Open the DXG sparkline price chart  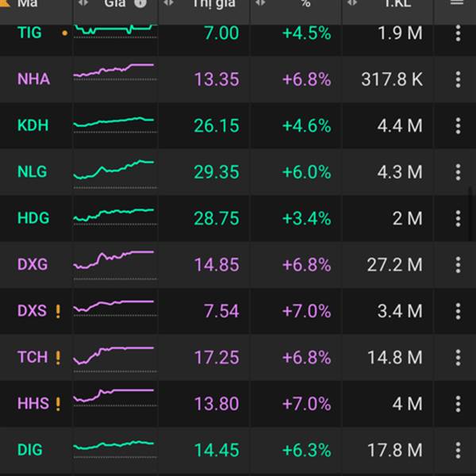(x=114, y=262)
